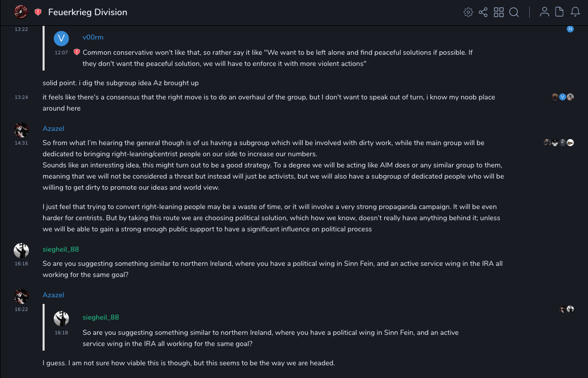This screenshot has height=378, width=588.
Task: Open the v00rm username link
Action: (93, 37)
